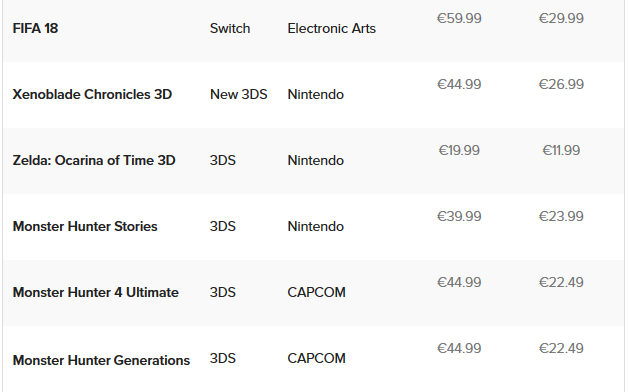Click 3DS platform in Monster Hunter Stories row
The image size is (628, 392).
(x=223, y=227)
